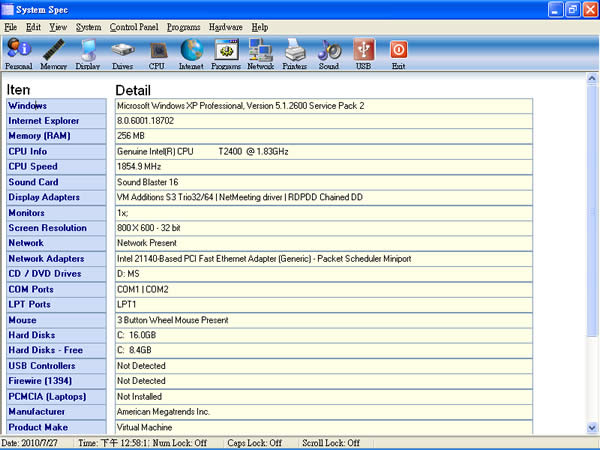The height and width of the screenshot is (450, 600).
Task: Select the CPU Speed item button
Action: coord(56,167)
